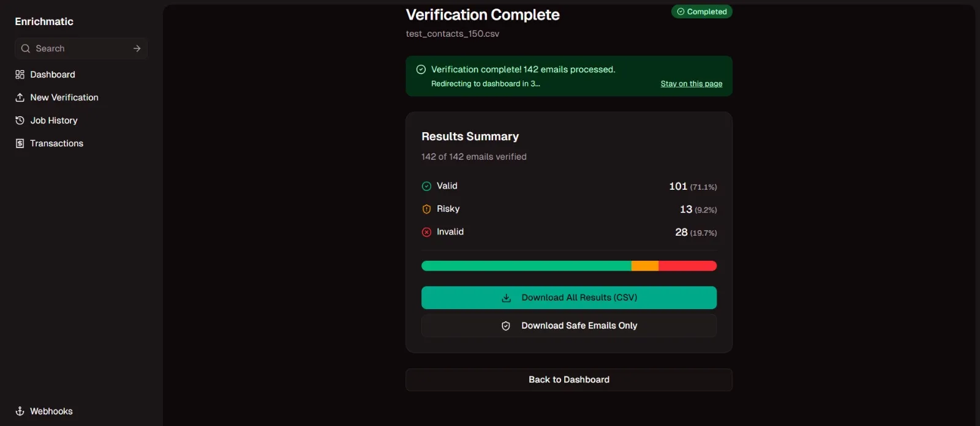Click the Job History clock icon
Image resolution: width=980 pixels, height=426 pixels.
(x=20, y=121)
